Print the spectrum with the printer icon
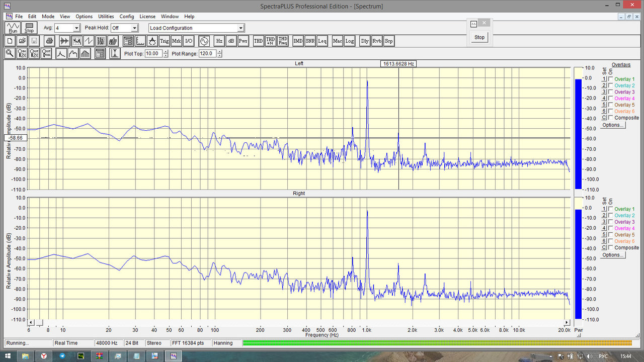The height and width of the screenshot is (362, 644). coord(49,41)
